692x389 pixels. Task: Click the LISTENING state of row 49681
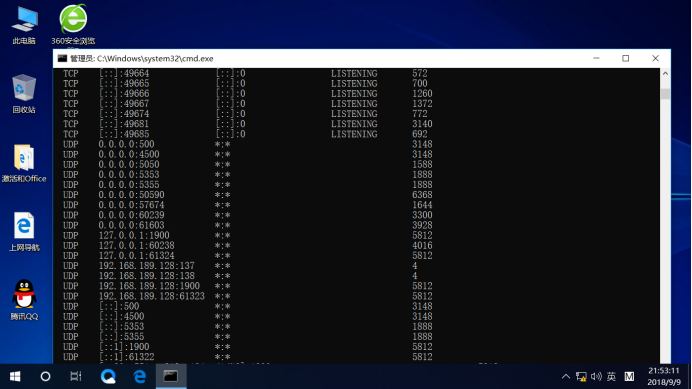(x=354, y=124)
